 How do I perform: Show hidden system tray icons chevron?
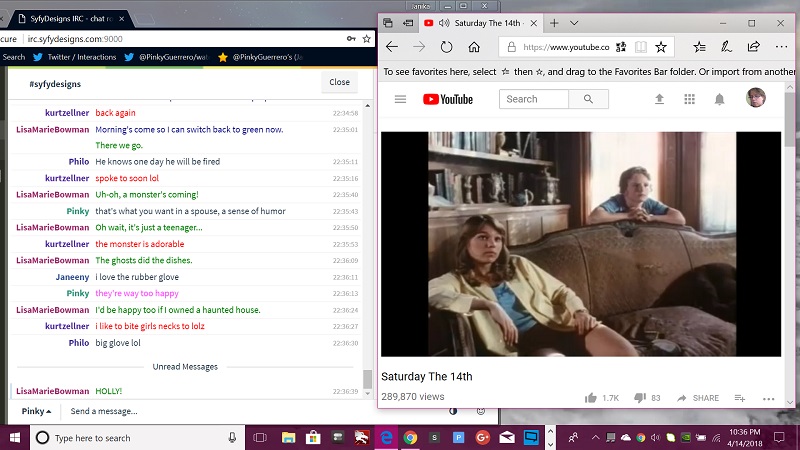coord(595,438)
